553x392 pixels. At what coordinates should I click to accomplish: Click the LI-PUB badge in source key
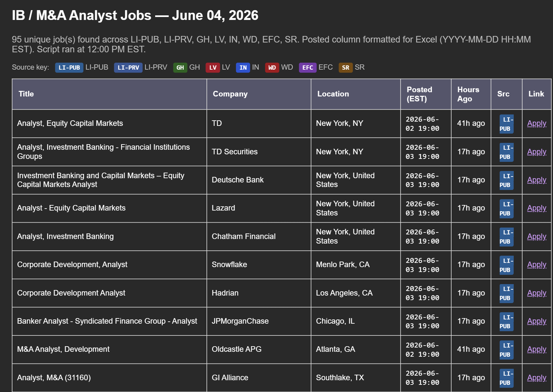[x=69, y=68]
